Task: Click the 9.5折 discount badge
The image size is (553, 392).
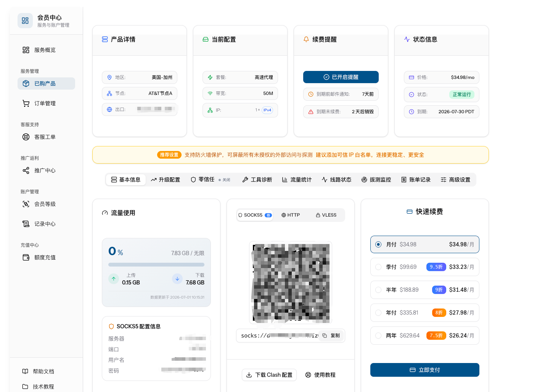Action: coord(436,267)
